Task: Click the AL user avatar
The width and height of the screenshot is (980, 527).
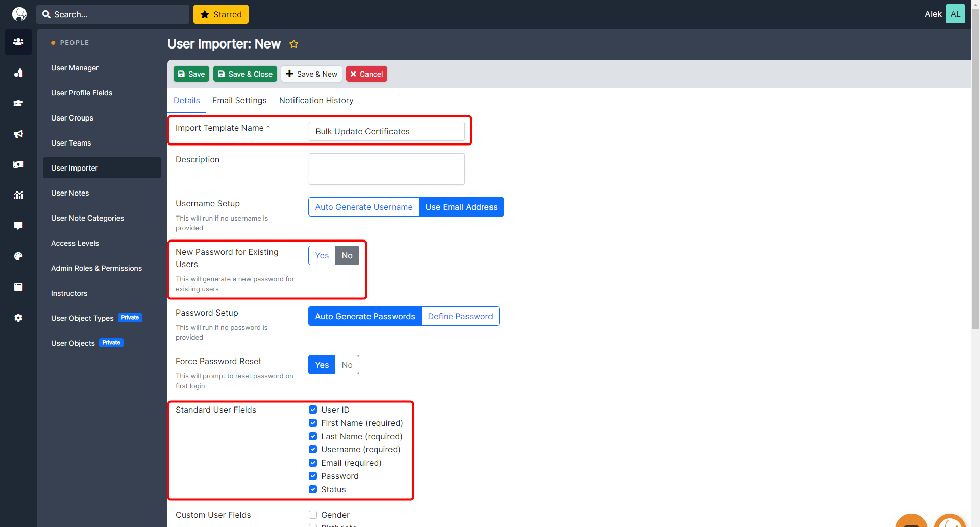Action: point(955,14)
